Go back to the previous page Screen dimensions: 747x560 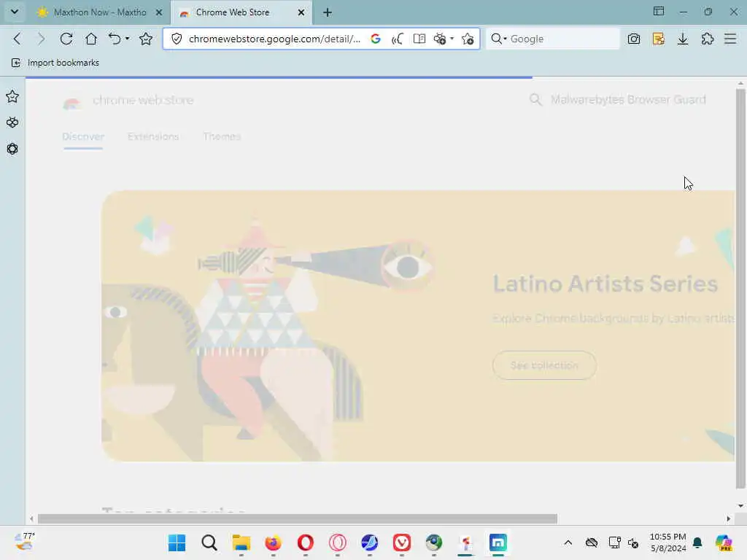(18, 39)
